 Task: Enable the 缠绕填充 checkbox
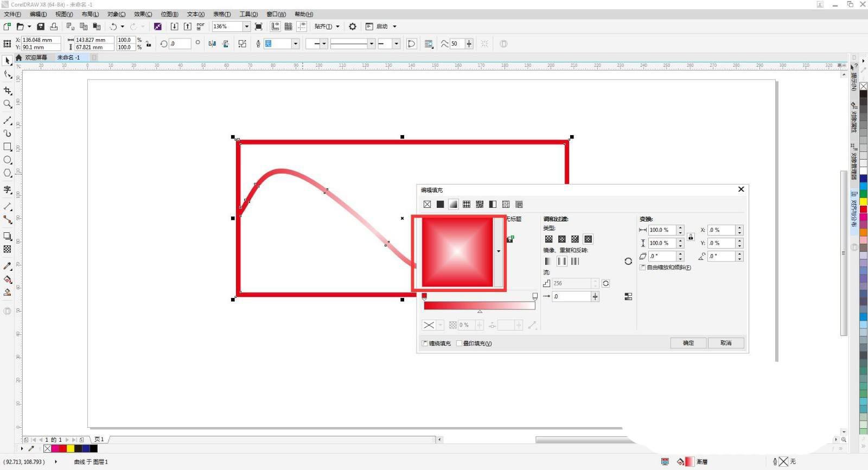click(425, 343)
